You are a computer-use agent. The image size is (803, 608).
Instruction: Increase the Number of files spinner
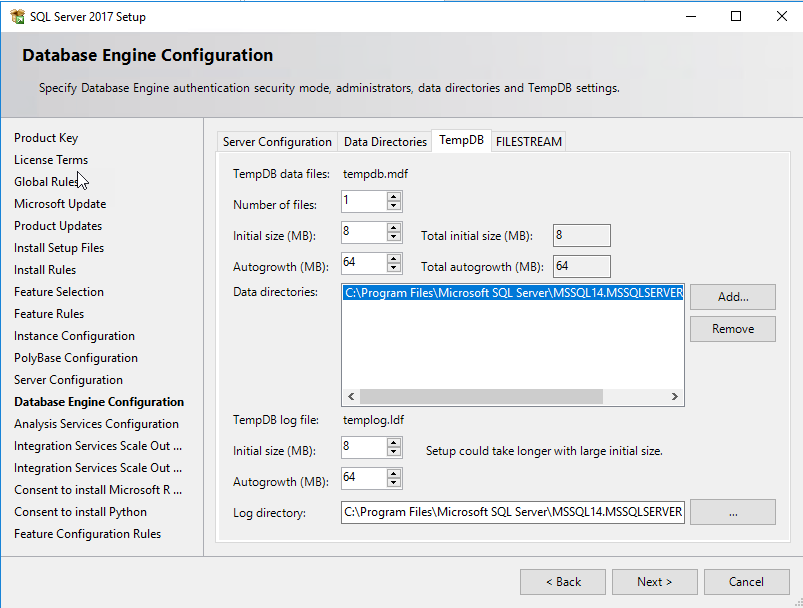[x=394, y=197]
